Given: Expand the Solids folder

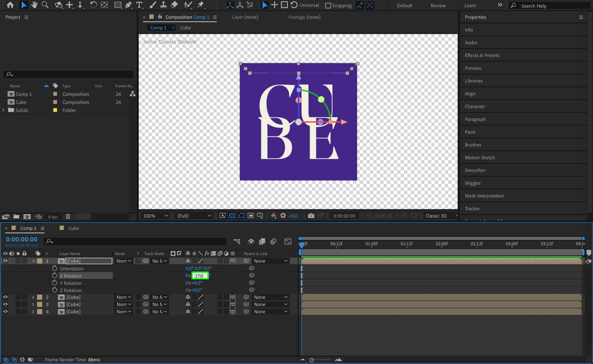Looking at the screenshot, I should [x=3, y=110].
